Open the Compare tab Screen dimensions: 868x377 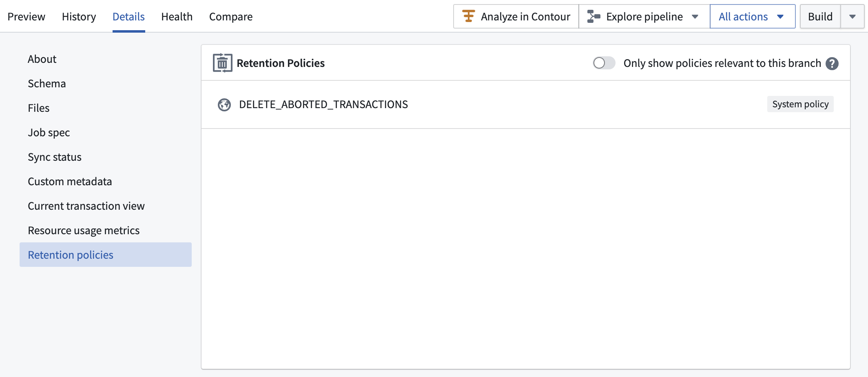pos(231,17)
